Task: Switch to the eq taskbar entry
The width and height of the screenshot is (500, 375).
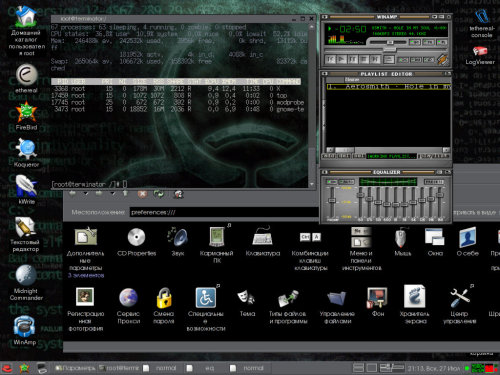Action: point(205,368)
